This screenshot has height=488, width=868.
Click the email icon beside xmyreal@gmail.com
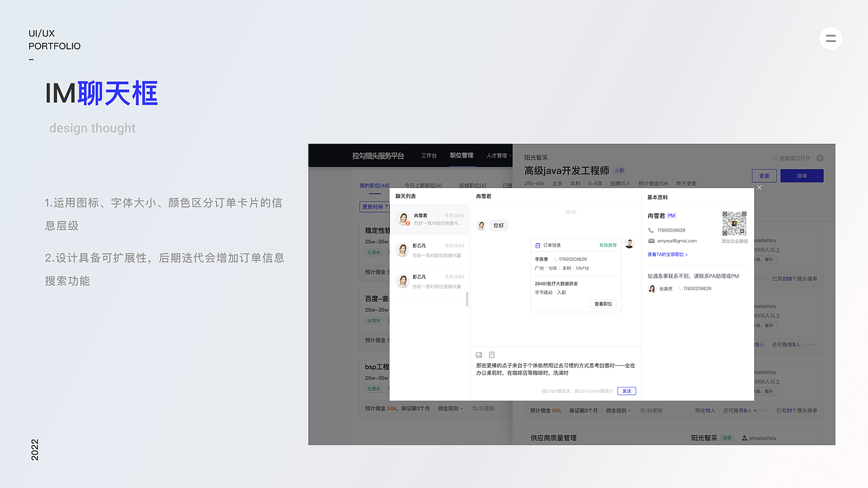651,241
